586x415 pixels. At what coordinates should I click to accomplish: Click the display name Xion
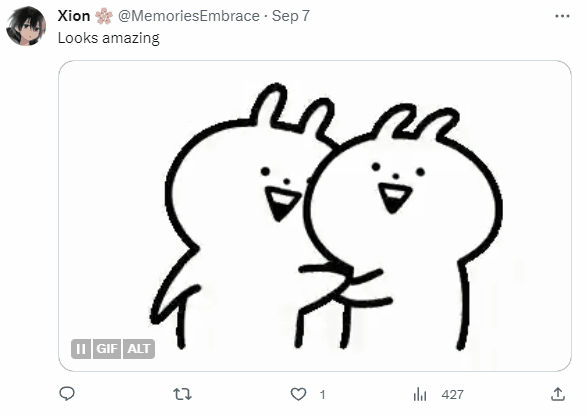coord(74,16)
